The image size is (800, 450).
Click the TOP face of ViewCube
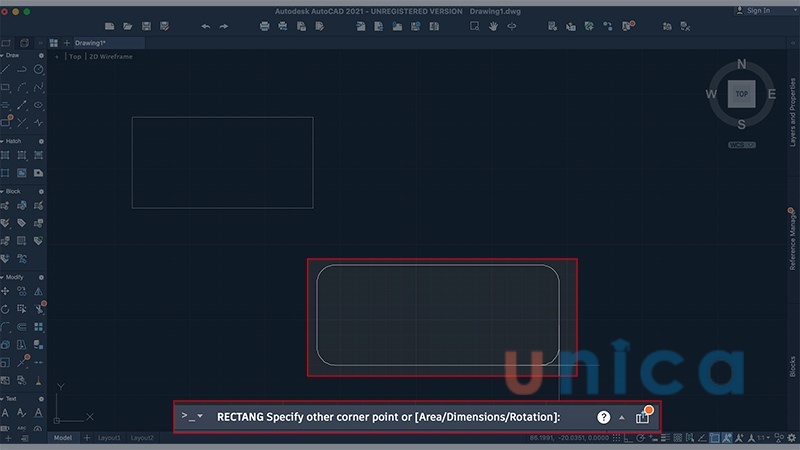741,94
